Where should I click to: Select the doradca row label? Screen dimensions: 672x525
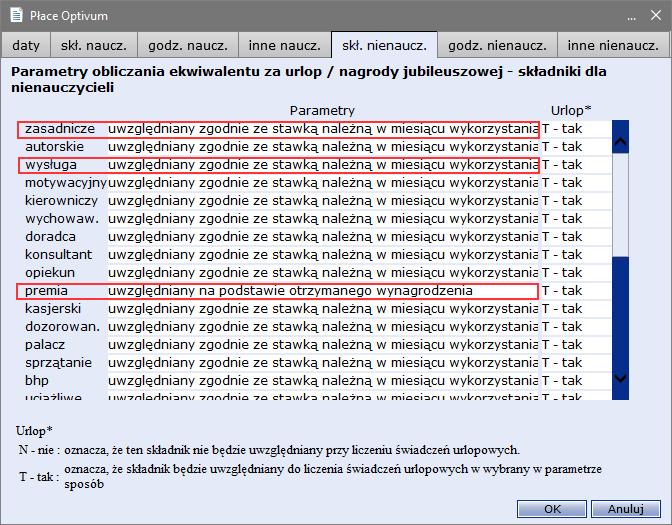click(x=50, y=237)
